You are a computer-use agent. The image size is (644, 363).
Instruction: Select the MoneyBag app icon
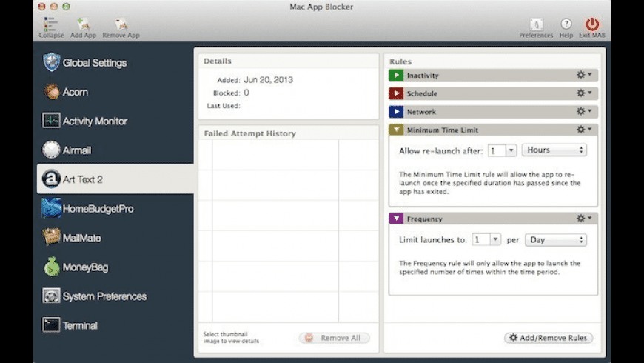(52, 267)
